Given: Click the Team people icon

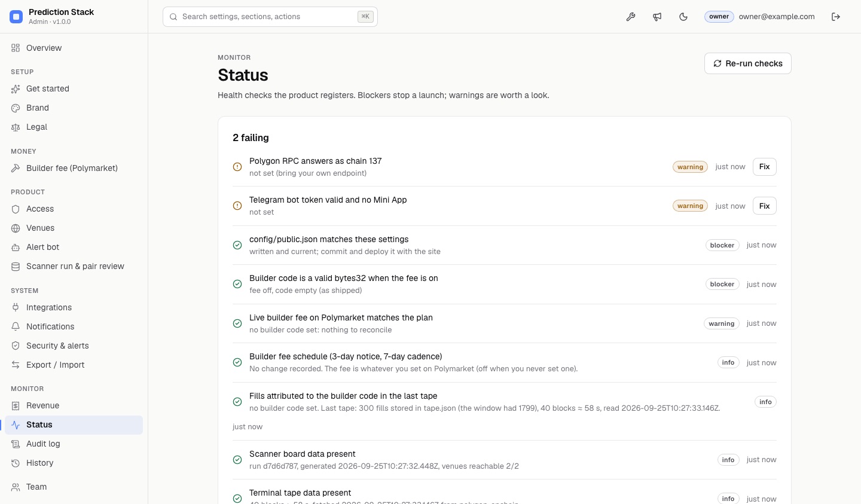Looking at the screenshot, I should pos(16,487).
